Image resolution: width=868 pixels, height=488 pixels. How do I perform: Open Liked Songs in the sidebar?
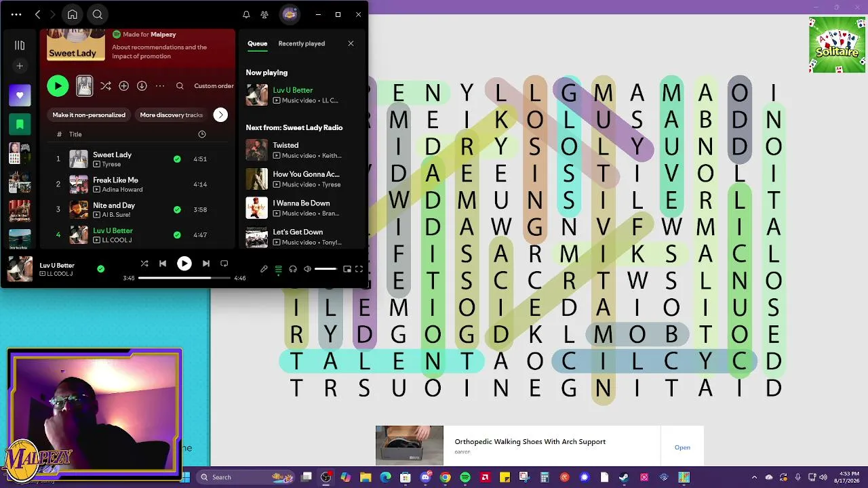pyautogui.click(x=20, y=96)
